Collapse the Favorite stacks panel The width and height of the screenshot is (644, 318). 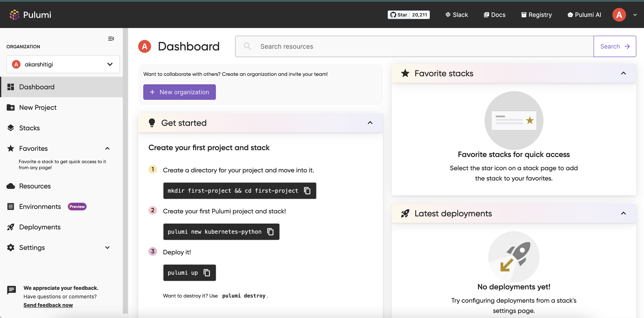coord(623,73)
